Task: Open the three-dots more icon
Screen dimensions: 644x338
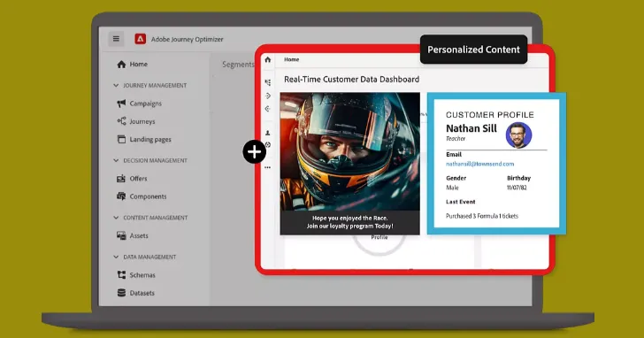Action: tap(268, 167)
